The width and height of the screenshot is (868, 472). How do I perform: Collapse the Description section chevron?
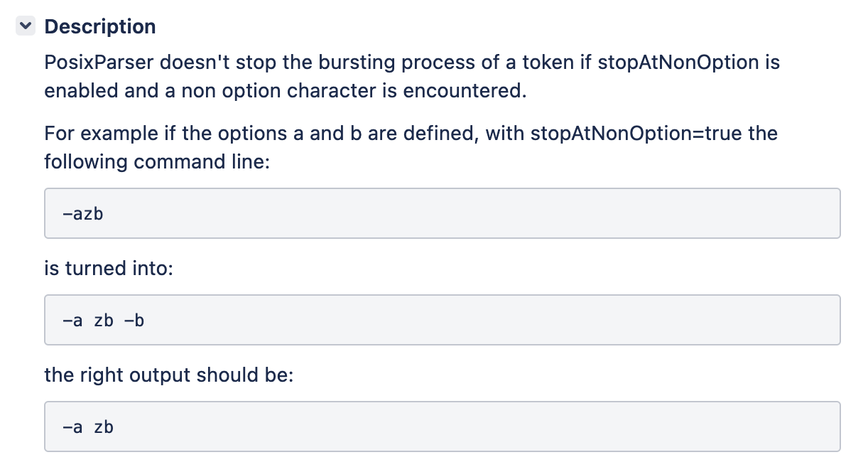pyautogui.click(x=26, y=26)
